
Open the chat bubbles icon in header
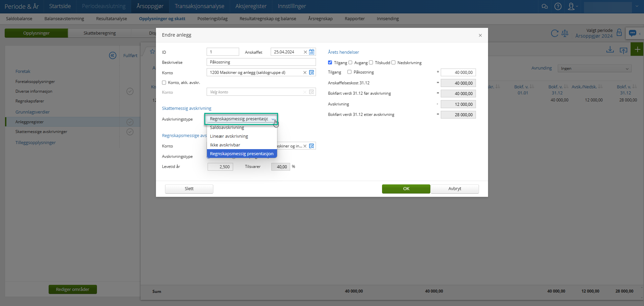545,6
